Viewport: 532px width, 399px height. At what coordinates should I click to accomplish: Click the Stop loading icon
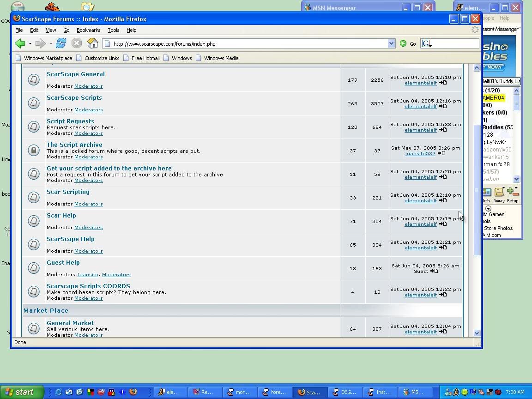(x=77, y=43)
